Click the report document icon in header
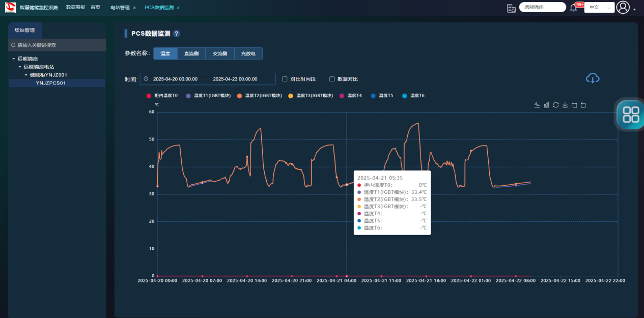The height and width of the screenshot is (318, 644). point(511,8)
